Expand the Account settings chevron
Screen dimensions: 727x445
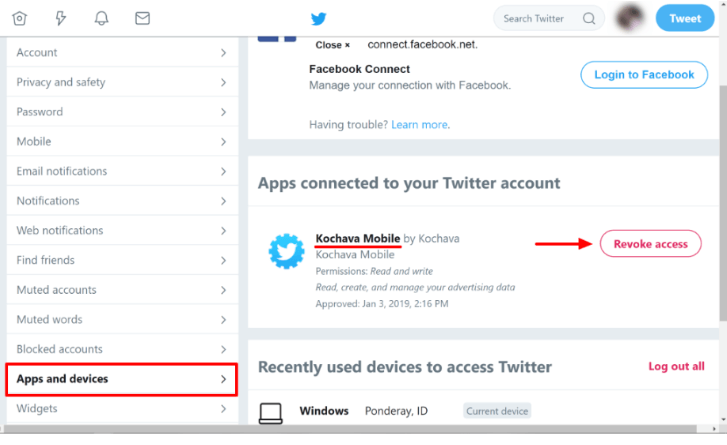[x=223, y=53]
